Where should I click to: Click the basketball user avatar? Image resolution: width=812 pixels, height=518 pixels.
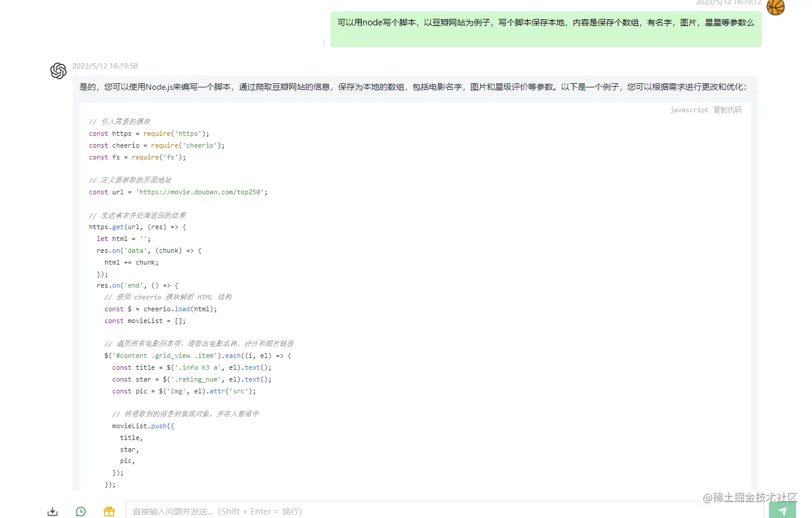click(775, 6)
